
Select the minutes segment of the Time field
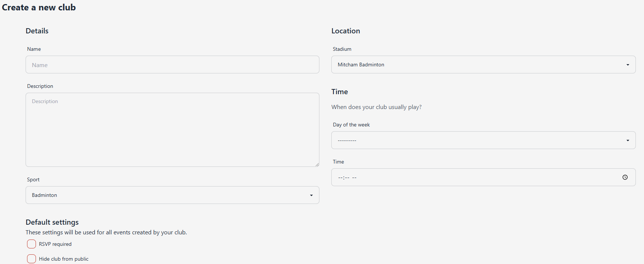tap(347, 178)
